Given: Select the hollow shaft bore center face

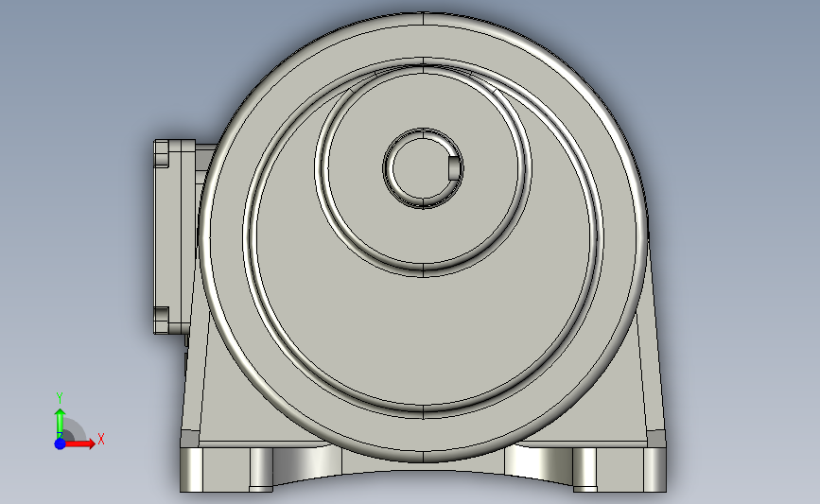Looking at the screenshot, I should coord(421,168).
